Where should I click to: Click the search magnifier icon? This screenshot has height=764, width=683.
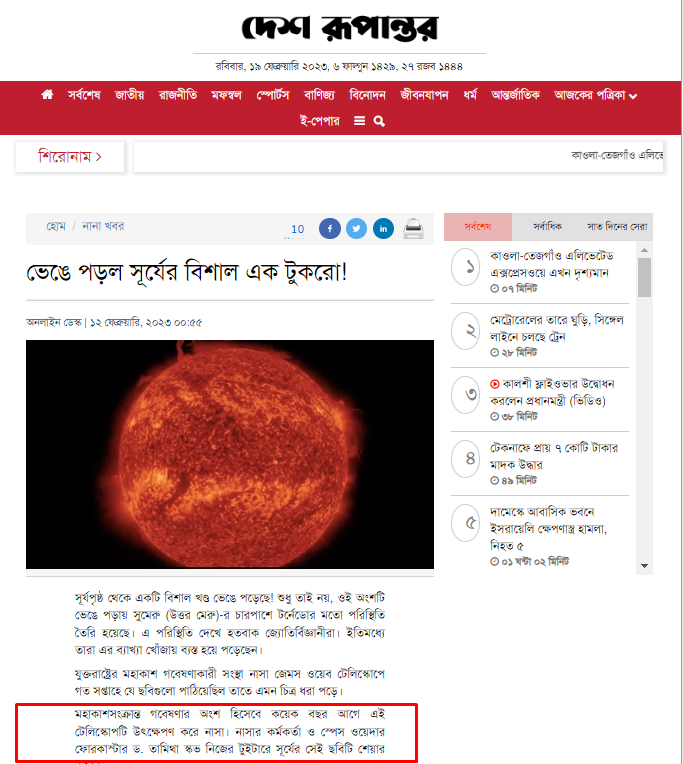pyautogui.click(x=379, y=121)
